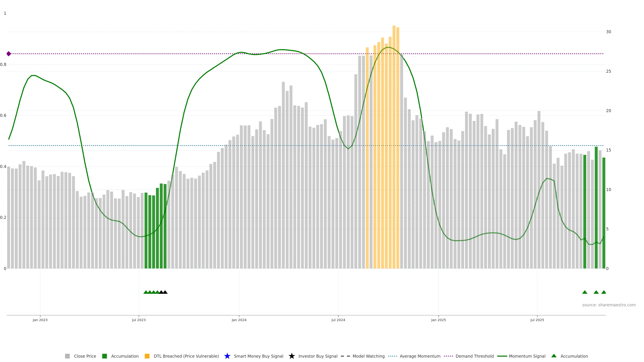Viewport: 644px width, 362px height.
Task: Click the dashed Model Watching legend symbol
Action: 345,356
